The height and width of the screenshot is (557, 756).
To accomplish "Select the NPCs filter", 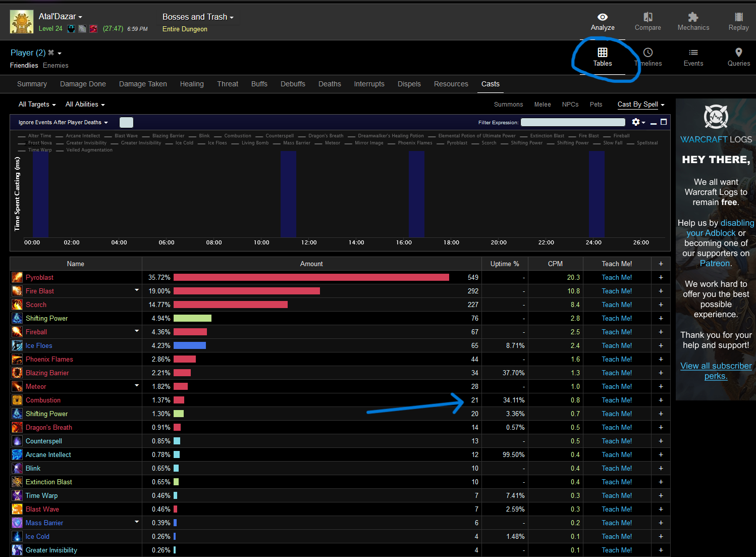I will [x=570, y=104].
